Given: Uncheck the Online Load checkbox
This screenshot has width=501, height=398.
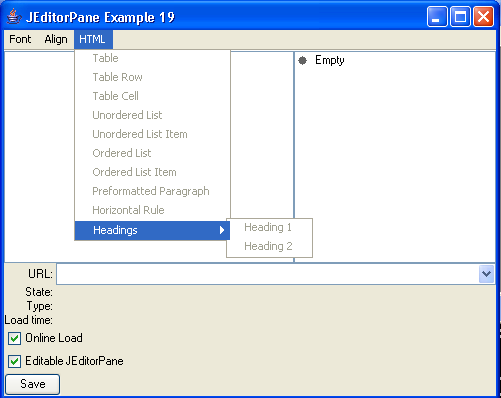Looking at the screenshot, I should pyautogui.click(x=14, y=339).
